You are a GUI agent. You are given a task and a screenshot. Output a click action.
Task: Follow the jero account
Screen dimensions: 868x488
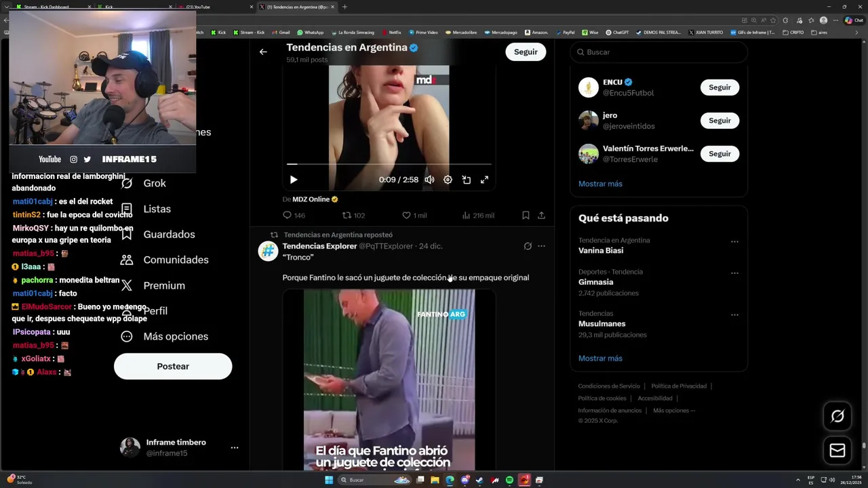pos(719,121)
